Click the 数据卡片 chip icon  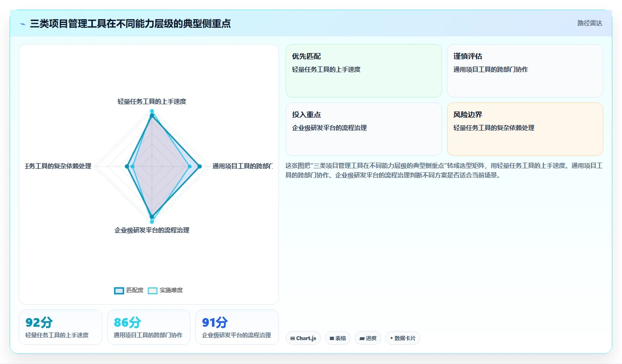[391, 338]
